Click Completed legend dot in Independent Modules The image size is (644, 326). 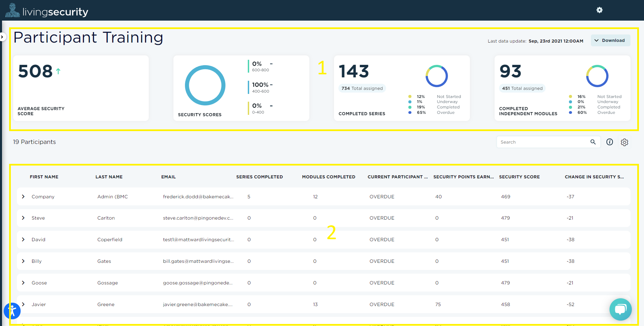coord(570,107)
